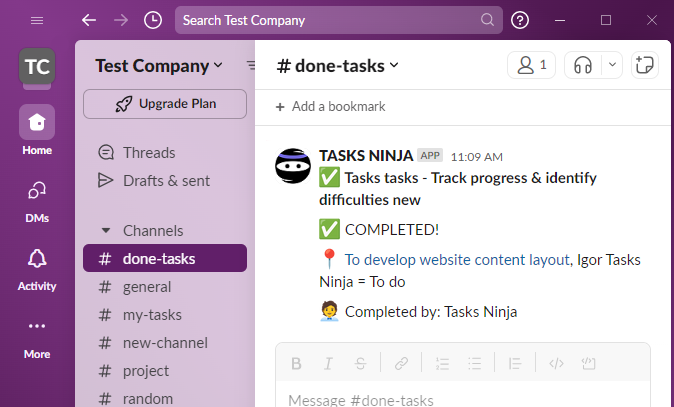Click the help question mark icon
The height and width of the screenshot is (407, 674).
click(x=520, y=20)
